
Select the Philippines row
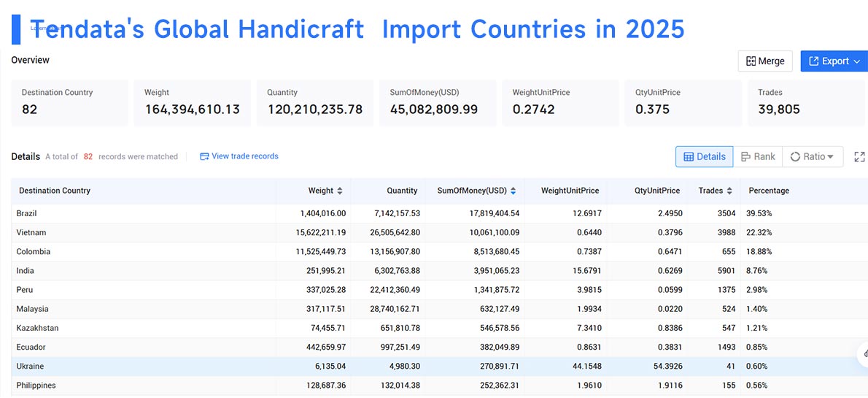[440, 386]
